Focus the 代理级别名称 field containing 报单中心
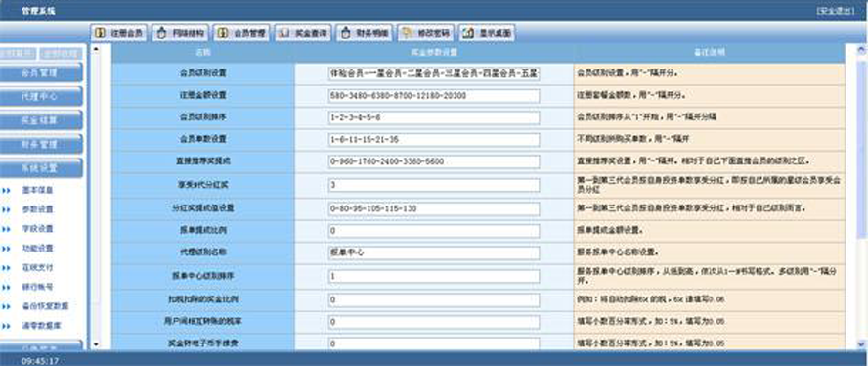This screenshot has width=868, height=366. (x=433, y=252)
